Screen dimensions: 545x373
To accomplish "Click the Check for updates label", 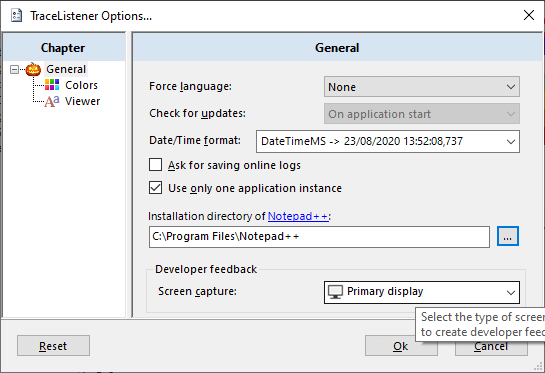I will pos(197,113).
